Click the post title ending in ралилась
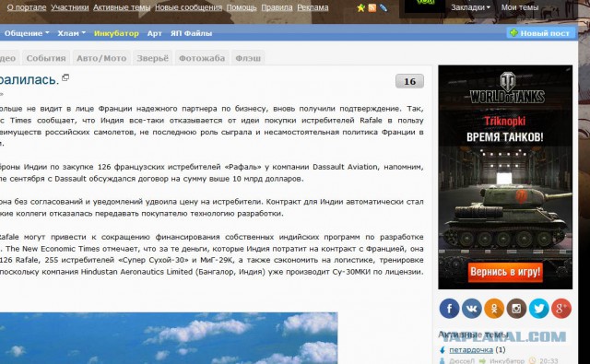The image size is (590, 364). [x=29, y=80]
